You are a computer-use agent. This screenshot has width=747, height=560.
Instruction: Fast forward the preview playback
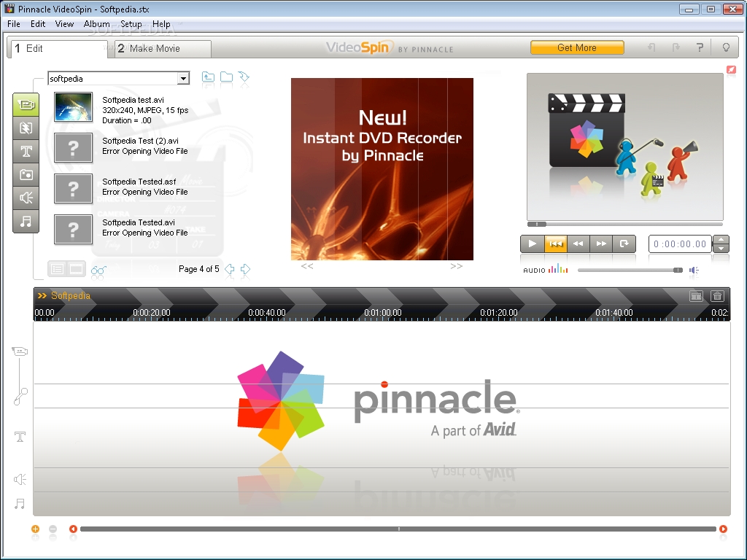point(601,244)
